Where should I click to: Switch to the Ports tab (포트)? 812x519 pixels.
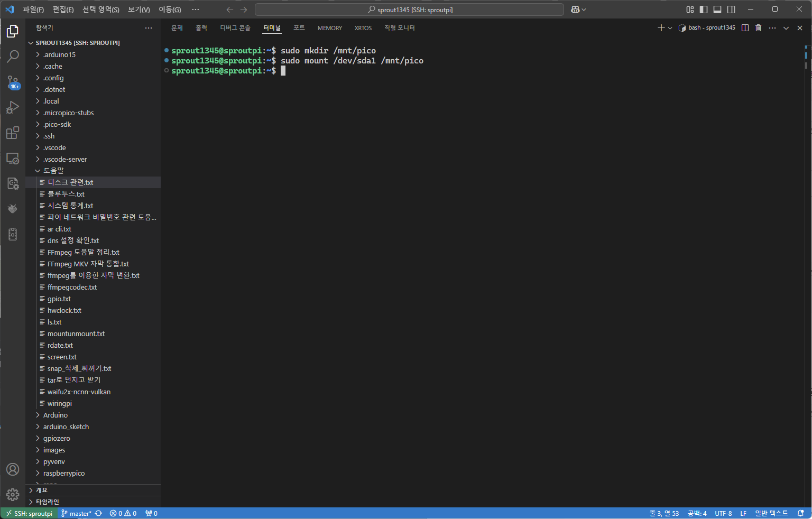tap(299, 28)
